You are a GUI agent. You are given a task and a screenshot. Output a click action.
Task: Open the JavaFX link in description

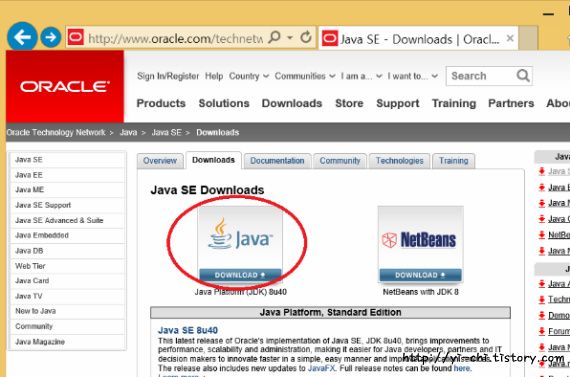click(x=321, y=368)
